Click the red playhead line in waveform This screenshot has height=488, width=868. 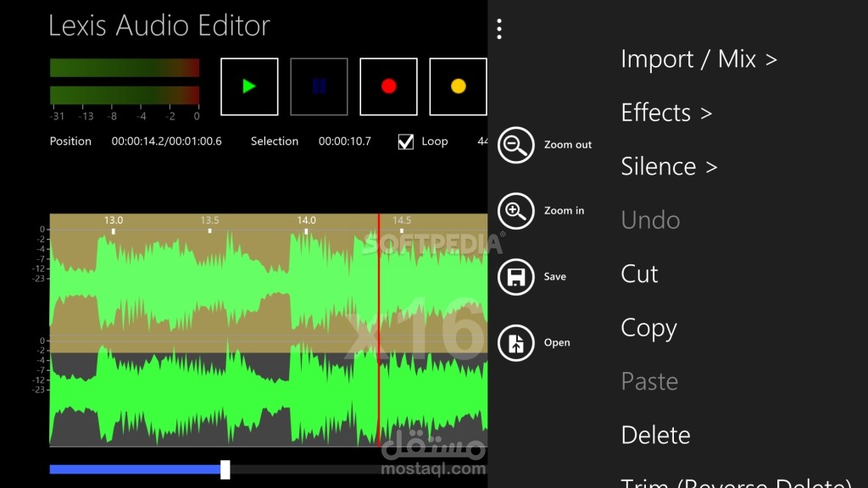point(379,330)
